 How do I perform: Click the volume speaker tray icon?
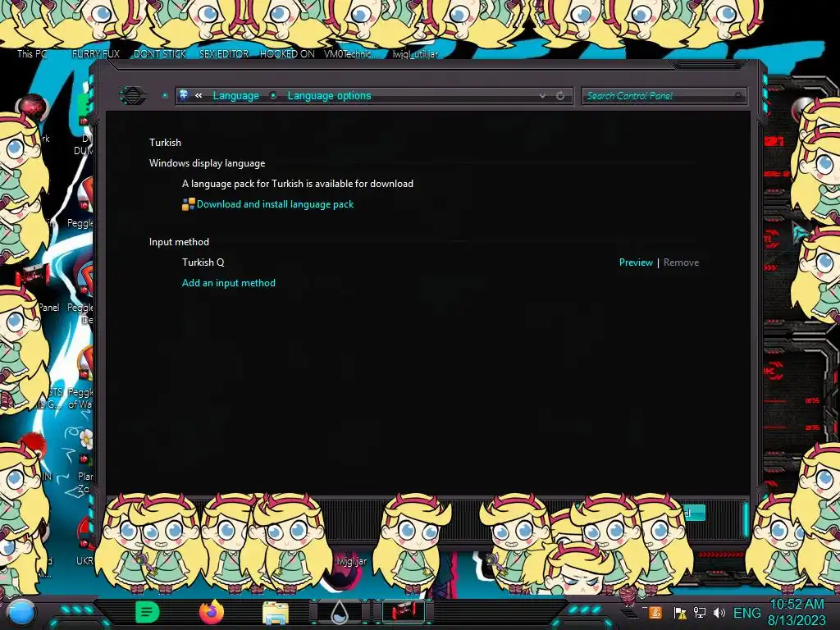(719, 613)
